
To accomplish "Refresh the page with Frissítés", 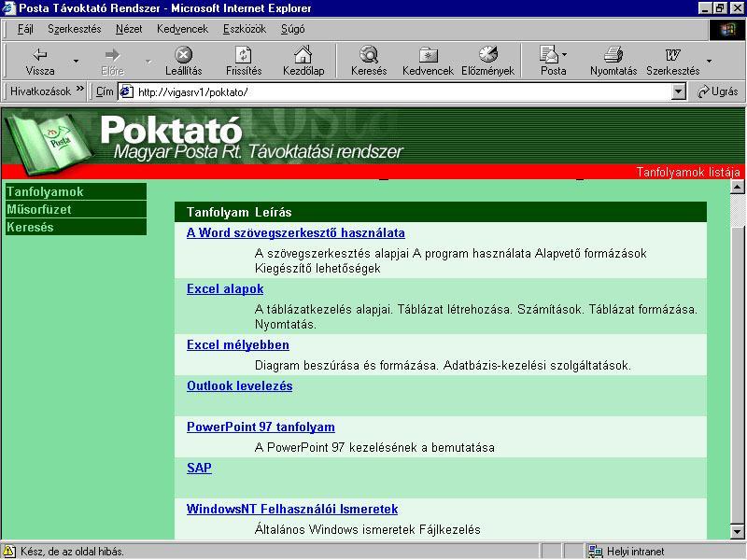I will point(244,61).
